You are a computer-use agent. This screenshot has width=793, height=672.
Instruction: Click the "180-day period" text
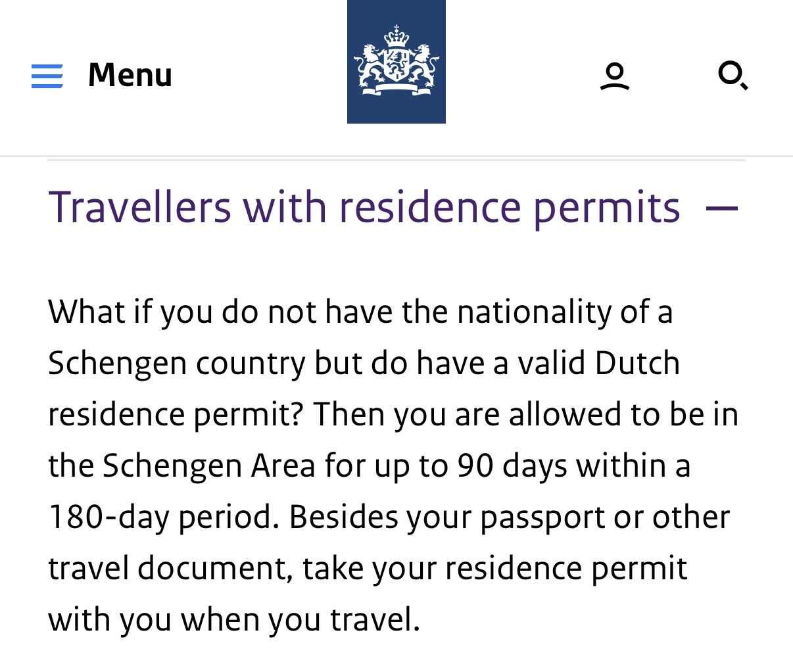(x=160, y=517)
